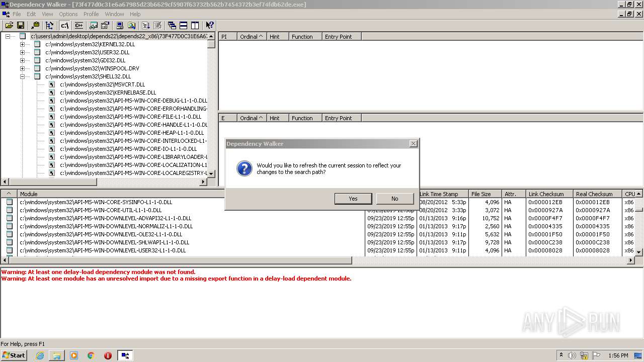Click the Save floppy disk icon
Image resolution: width=644 pixels, height=362 pixels.
(x=21, y=25)
